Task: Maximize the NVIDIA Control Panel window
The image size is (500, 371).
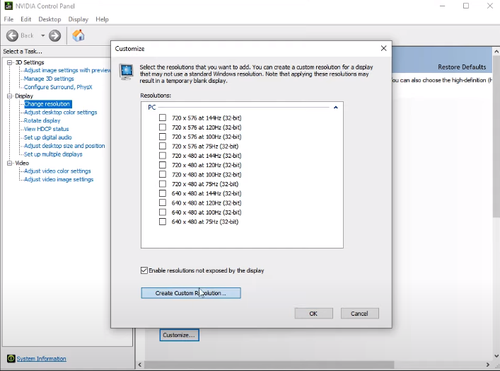Action: point(466,6)
